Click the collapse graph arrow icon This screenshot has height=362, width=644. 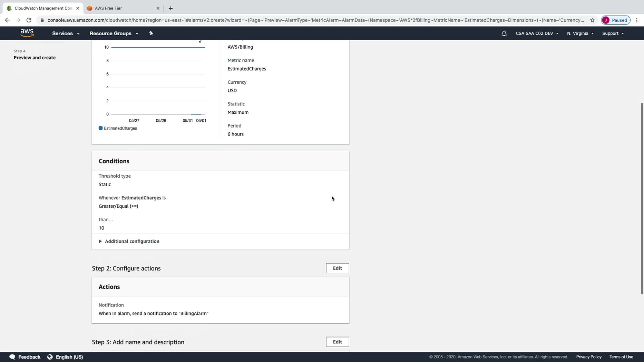pos(200,41)
